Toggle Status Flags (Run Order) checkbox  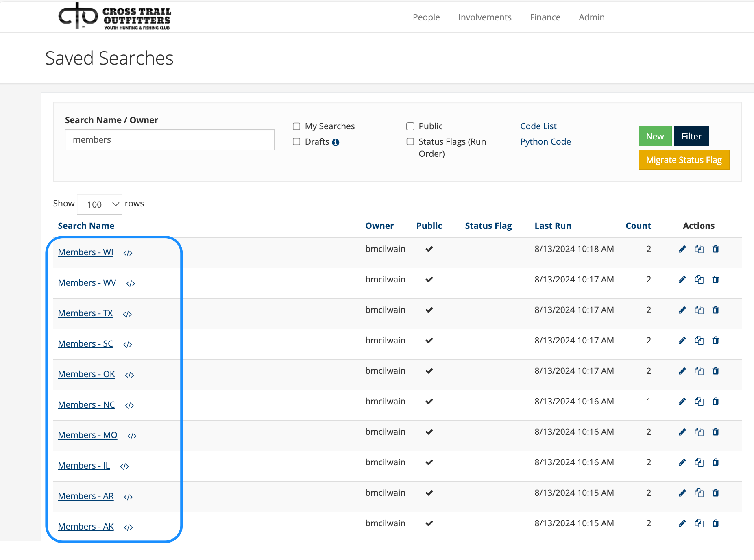(x=410, y=141)
